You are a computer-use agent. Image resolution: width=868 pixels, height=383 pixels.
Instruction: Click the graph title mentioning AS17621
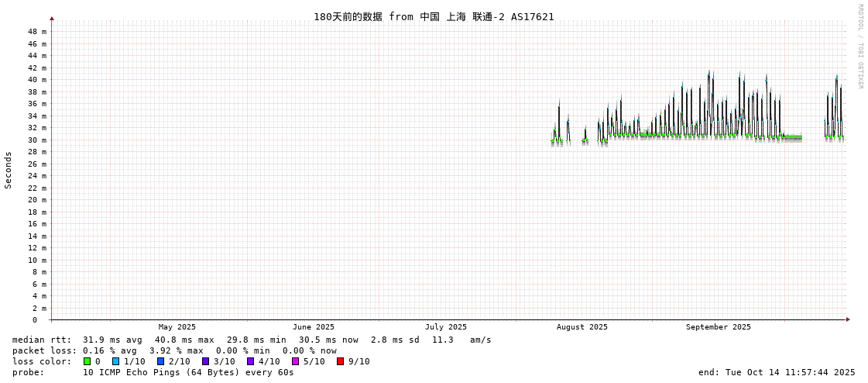pyautogui.click(x=434, y=16)
